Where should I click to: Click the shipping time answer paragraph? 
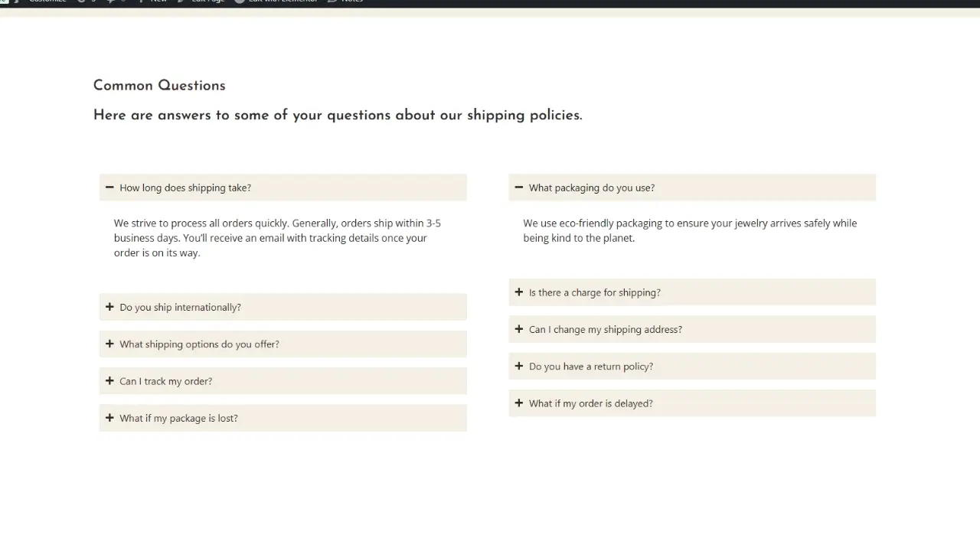tap(277, 238)
